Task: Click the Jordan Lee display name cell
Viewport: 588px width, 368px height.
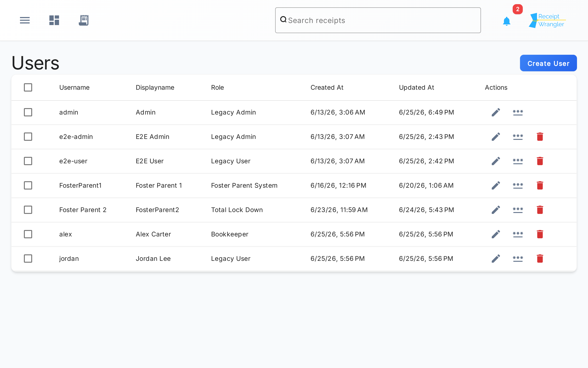Action: click(153, 258)
